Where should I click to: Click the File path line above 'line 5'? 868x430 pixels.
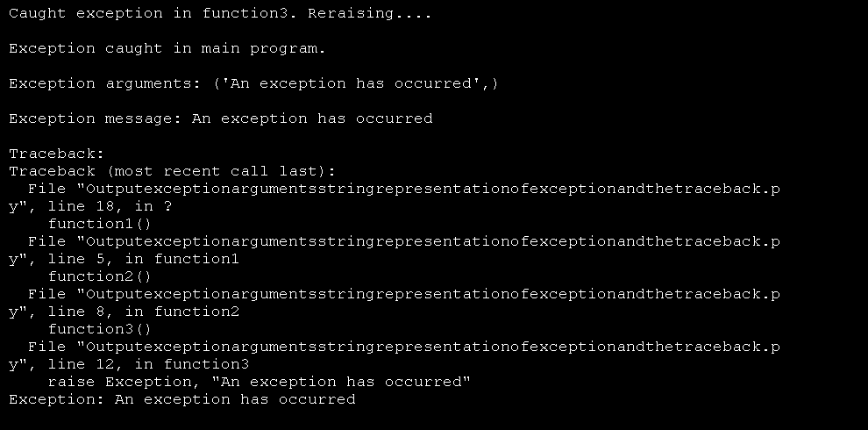tap(403, 242)
